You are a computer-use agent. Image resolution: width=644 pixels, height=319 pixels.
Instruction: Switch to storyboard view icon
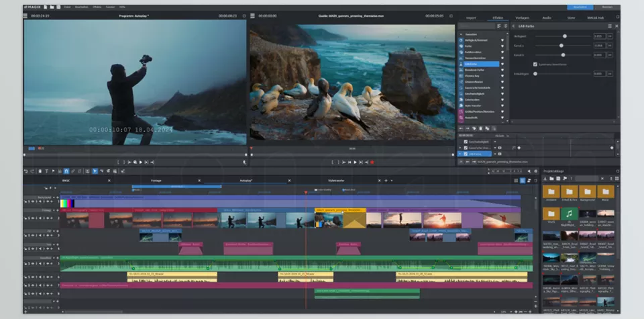click(x=517, y=181)
